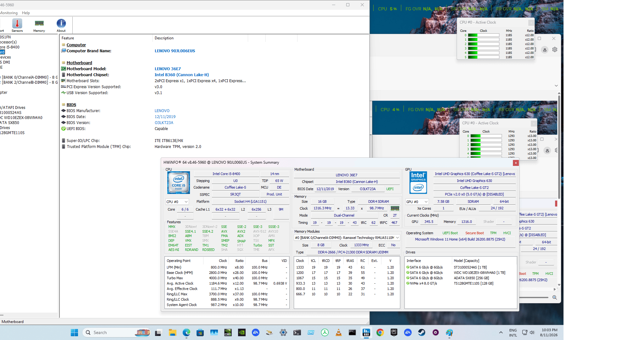This screenshot has width=644, height=340.
Task: Open the About toolbar icon in HWiNFO
Action: point(61,25)
